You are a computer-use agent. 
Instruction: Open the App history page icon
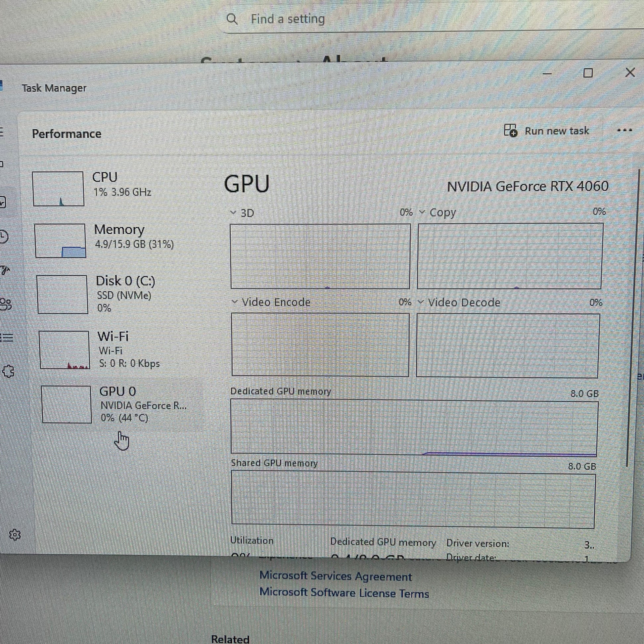(3, 236)
